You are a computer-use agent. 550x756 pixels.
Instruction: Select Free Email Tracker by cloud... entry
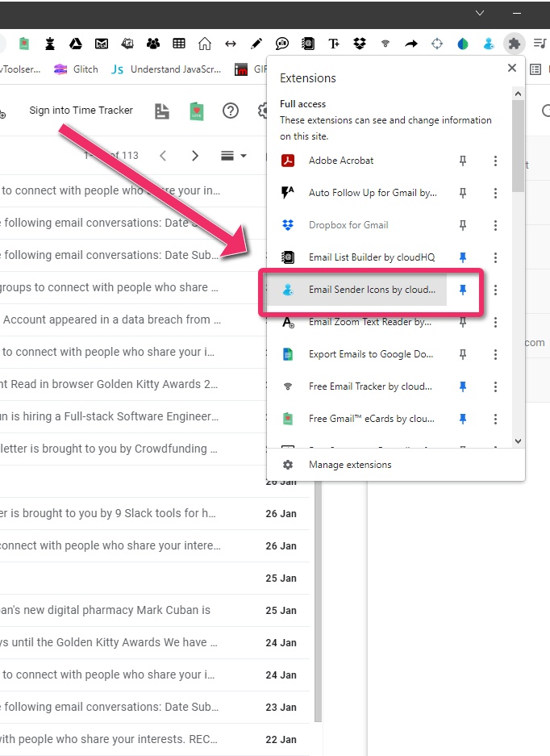coord(356,386)
